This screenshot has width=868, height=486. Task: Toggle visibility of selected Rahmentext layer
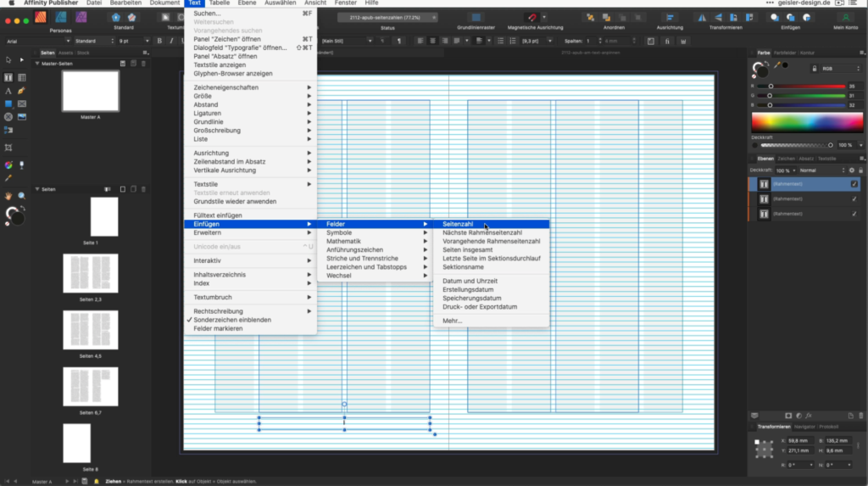pos(854,184)
